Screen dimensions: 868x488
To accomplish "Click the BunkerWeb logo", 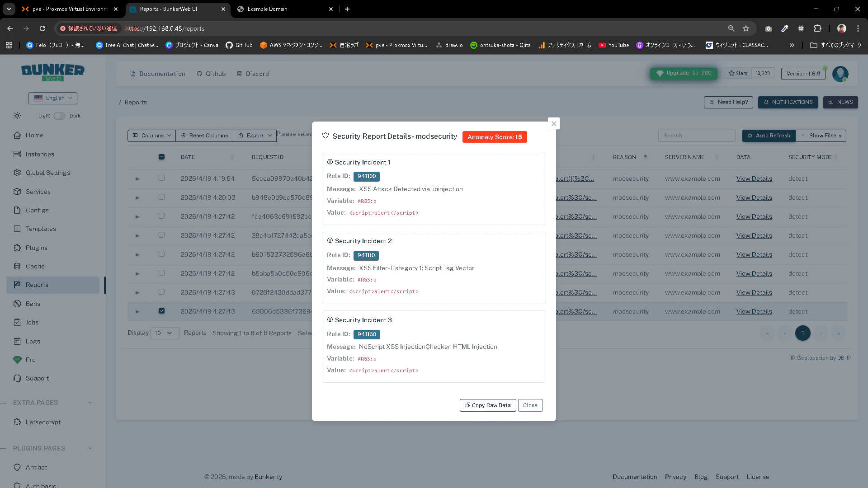I will [x=53, y=72].
